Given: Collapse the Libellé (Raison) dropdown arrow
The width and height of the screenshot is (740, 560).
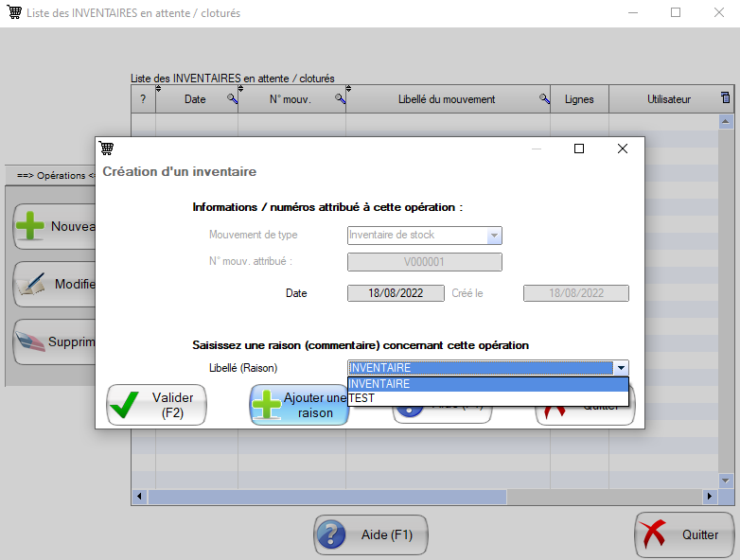Looking at the screenshot, I should 621,369.
